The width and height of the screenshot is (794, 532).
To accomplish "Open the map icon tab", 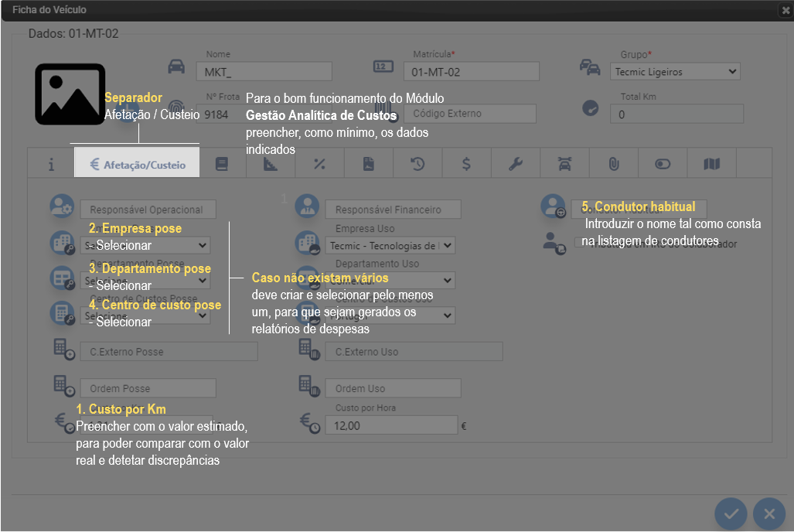I will coord(711,164).
